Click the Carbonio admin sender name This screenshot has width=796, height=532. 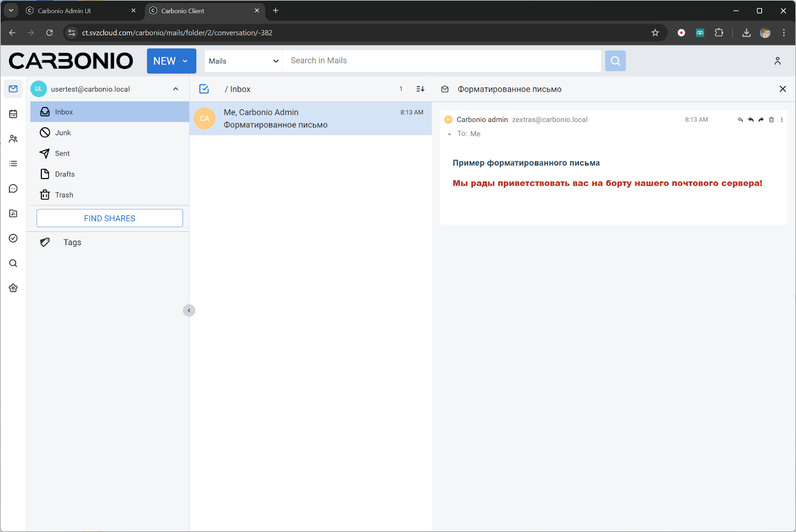point(482,120)
